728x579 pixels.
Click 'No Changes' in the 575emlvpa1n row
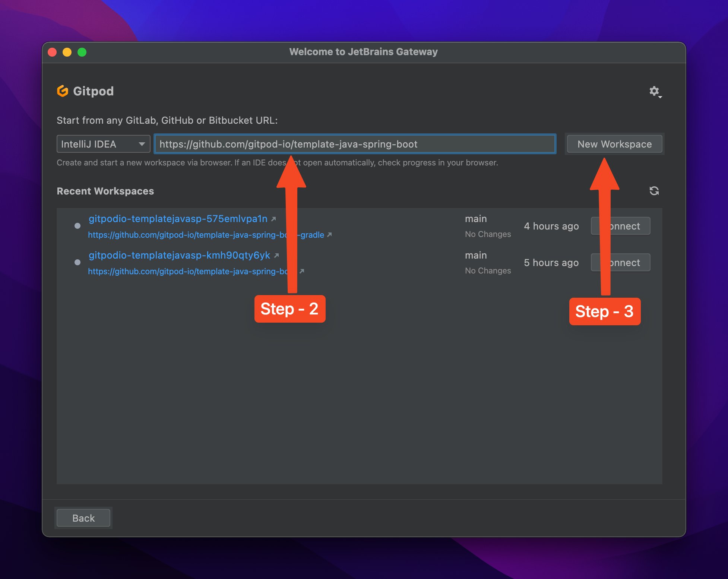pyautogui.click(x=488, y=234)
